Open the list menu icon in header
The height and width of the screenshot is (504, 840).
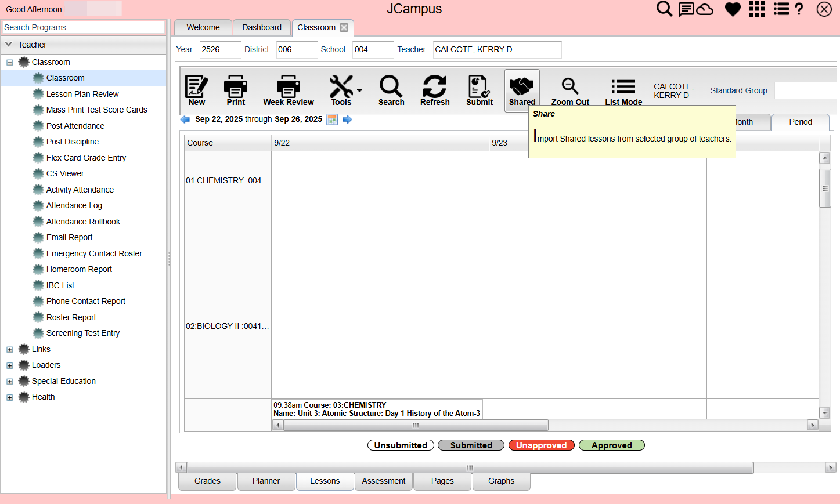pyautogui.click(x=781, y=9)
